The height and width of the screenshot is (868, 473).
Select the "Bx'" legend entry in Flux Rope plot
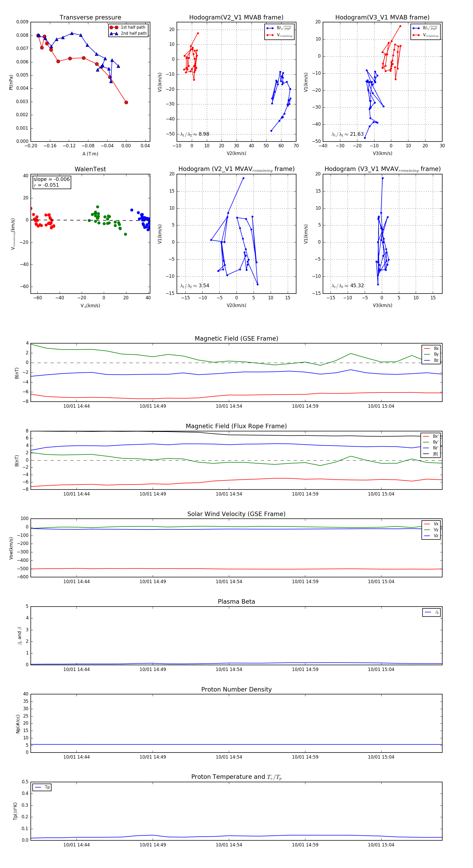tap(431, 436)
